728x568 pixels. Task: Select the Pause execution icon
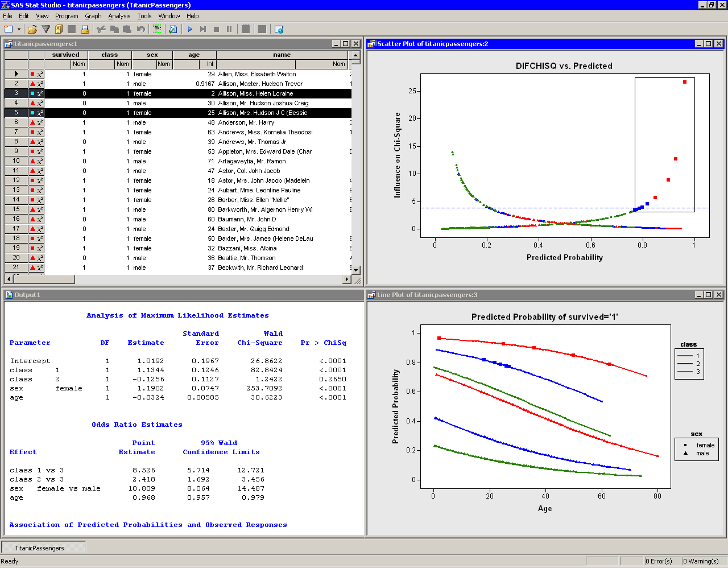[x=229, y=28]
